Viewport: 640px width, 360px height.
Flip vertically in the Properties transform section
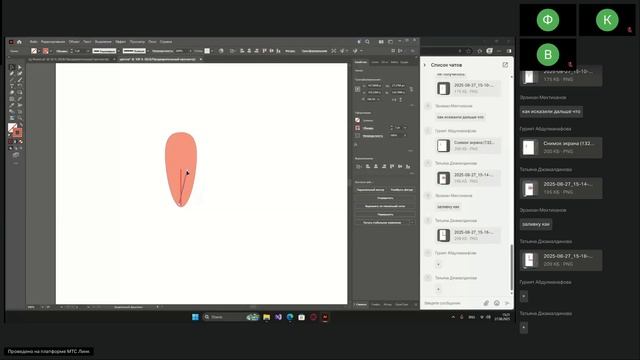401,99
